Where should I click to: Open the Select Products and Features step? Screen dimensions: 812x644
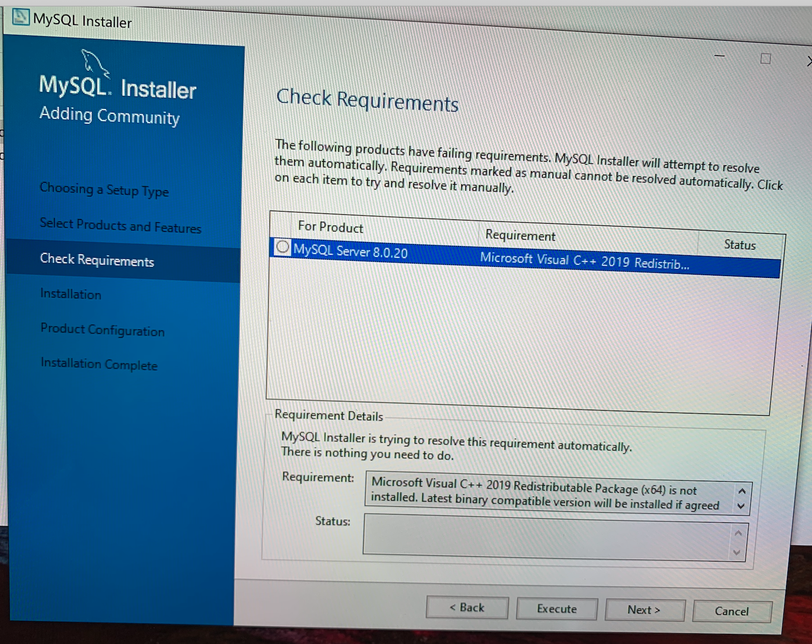(x=121, y=225)
